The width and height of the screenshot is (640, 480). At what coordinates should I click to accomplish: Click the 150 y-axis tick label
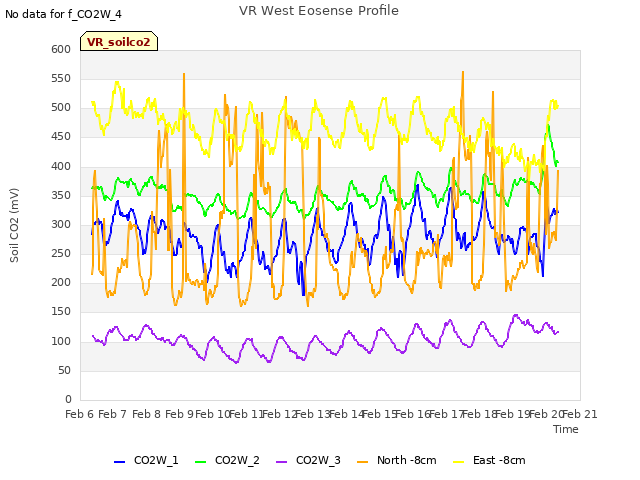click(61, 312)
